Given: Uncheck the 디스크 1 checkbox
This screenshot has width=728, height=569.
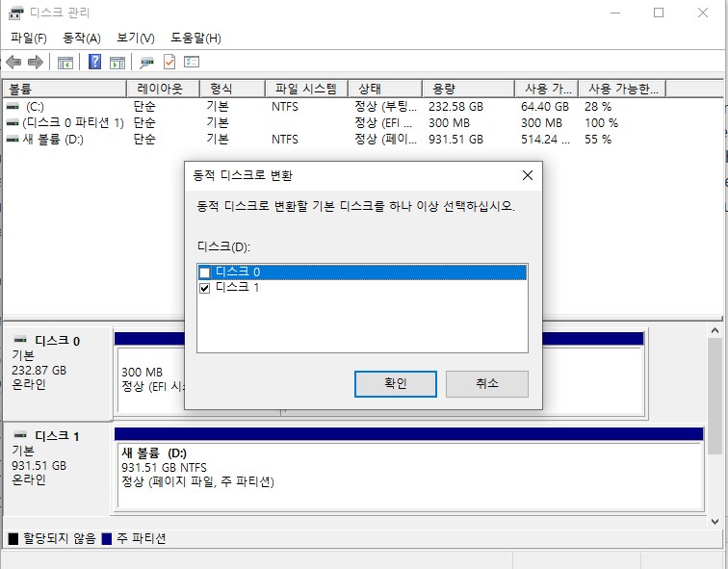Looking at the screenshot, I should pyautogui.click(x=204, y=288).
